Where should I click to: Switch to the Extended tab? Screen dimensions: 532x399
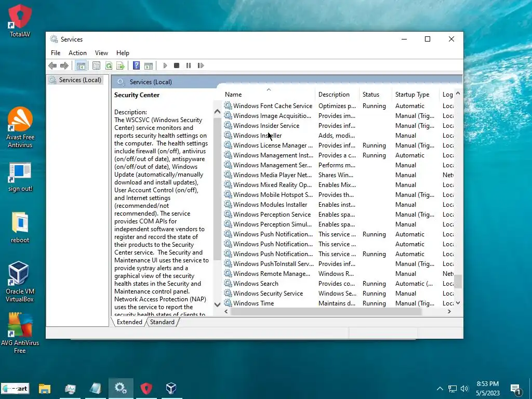pyautogui.click(x=129, y=322)
